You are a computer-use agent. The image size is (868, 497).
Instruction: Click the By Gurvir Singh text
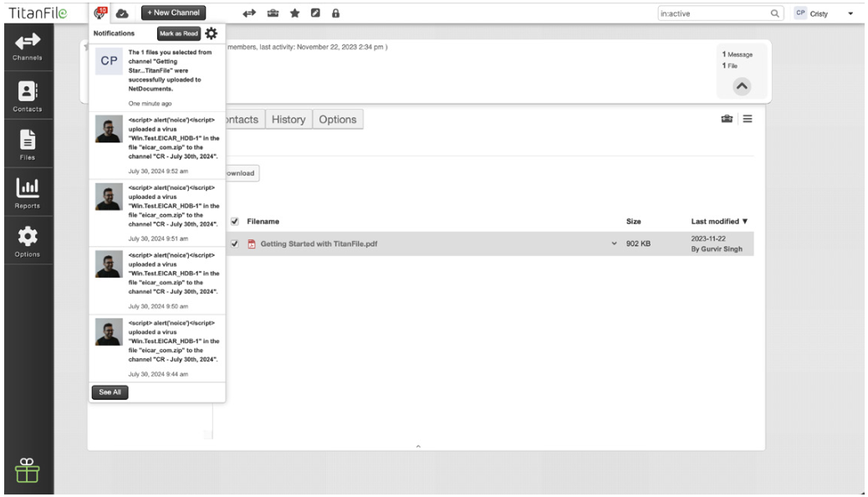717,249
